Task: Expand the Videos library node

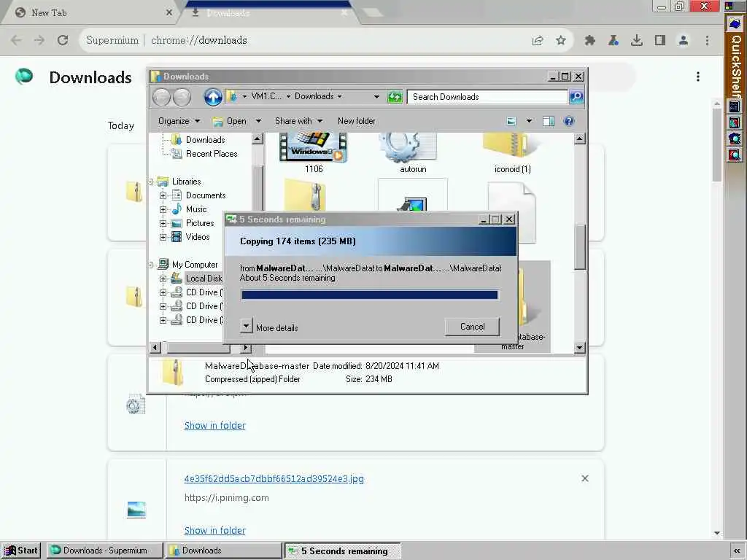Action: pyautogui.click(x=163, y=237)
